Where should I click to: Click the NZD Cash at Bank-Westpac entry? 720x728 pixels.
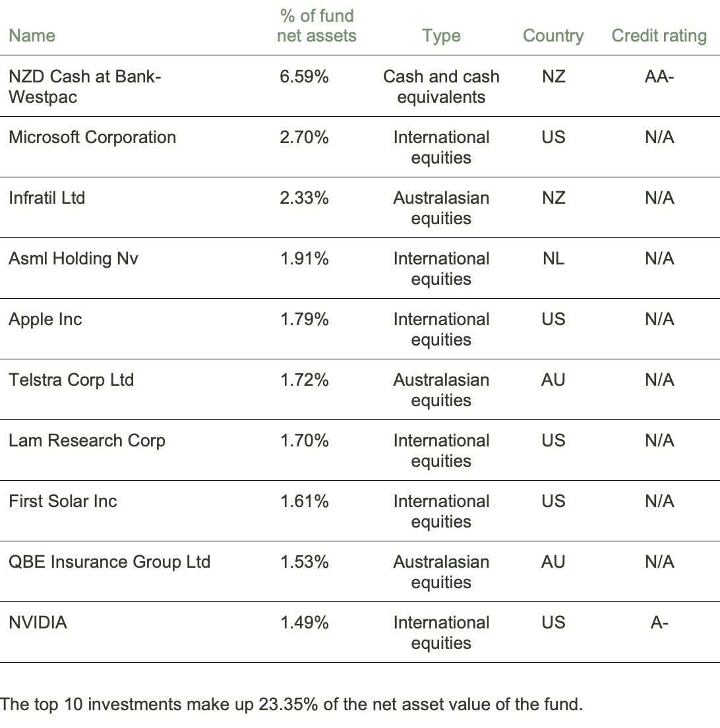click(x=84, y=86)
